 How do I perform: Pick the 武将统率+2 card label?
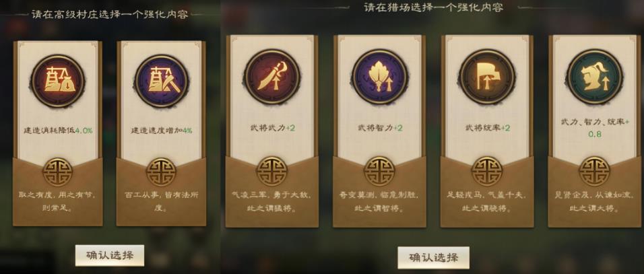click(488, 128)
